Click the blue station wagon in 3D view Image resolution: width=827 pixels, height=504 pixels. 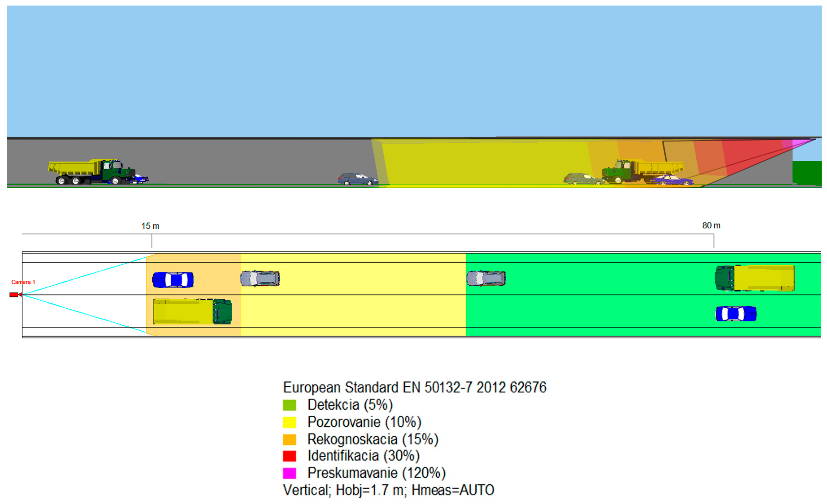358,179
